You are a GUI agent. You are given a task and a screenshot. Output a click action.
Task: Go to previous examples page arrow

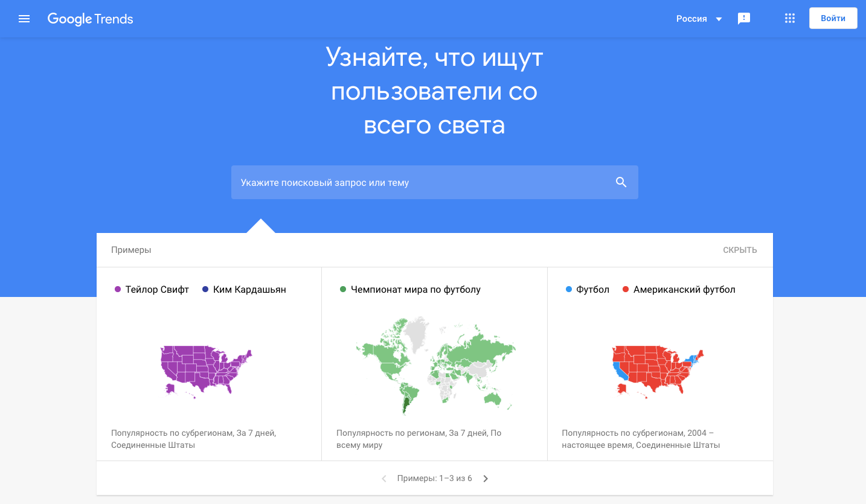(384, 479)
